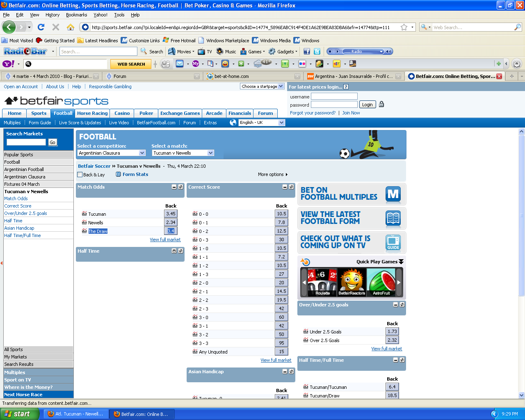
Task: Open chart icon next to score 0 - 0
Action: pyautogui.click(x=195, y=214)
